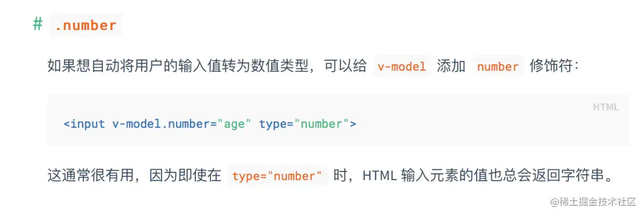
Task: Click the .number heading text
Action: point(85,25)
